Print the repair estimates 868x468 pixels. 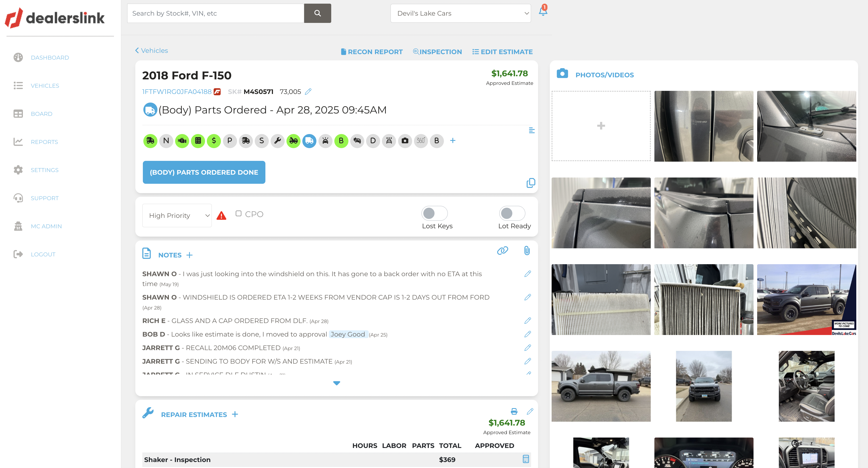click(x=514, y=411)
